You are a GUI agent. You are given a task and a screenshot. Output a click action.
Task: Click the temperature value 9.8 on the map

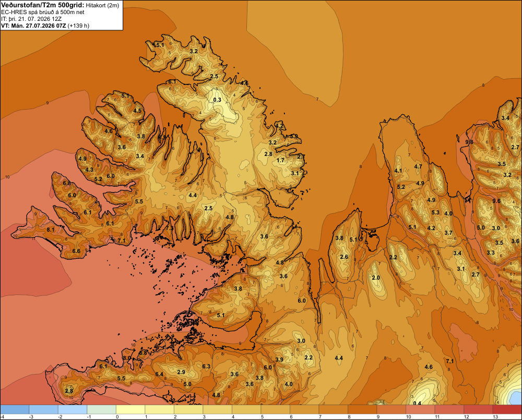coord(469,142)
